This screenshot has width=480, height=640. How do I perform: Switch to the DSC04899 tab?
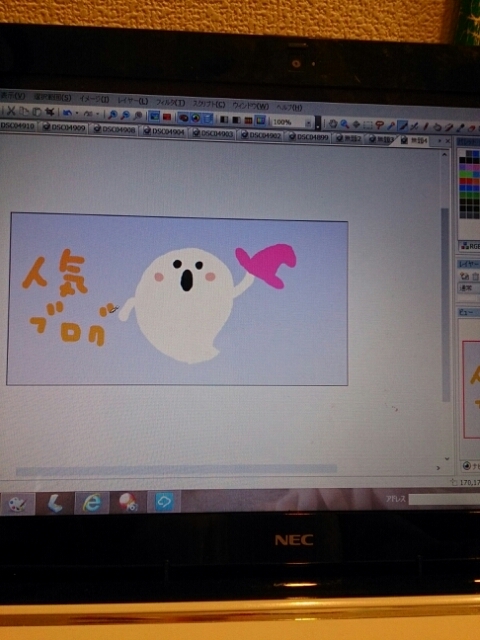click(x=309, y=137)
